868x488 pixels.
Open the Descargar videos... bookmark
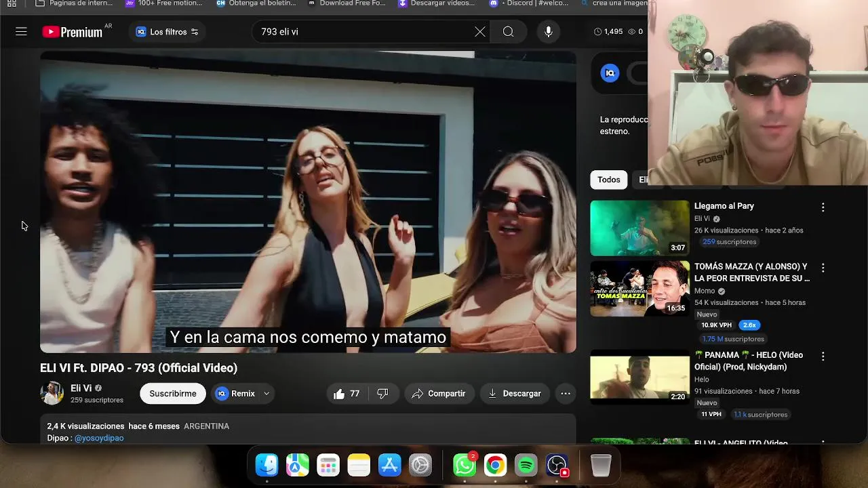tap(437, 3)
